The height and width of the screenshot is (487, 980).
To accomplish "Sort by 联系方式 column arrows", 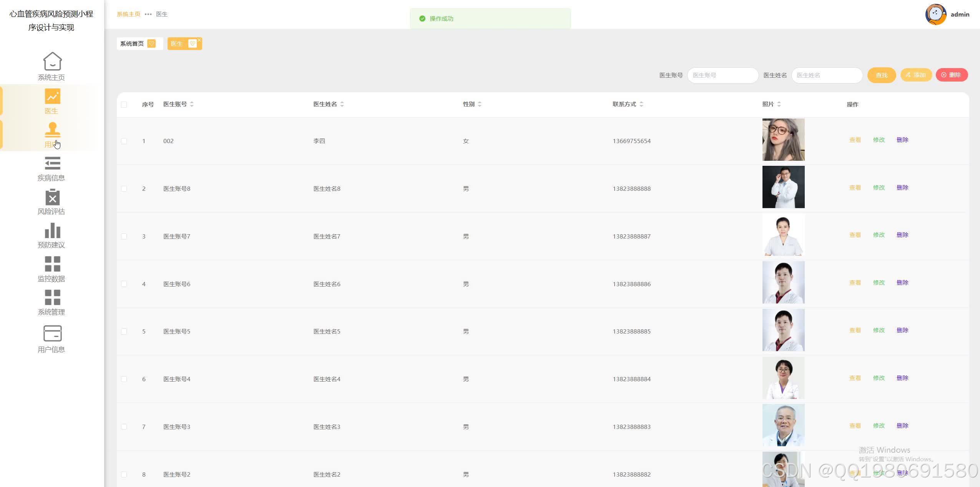I will pyautogui.click(x=641, y=104).
